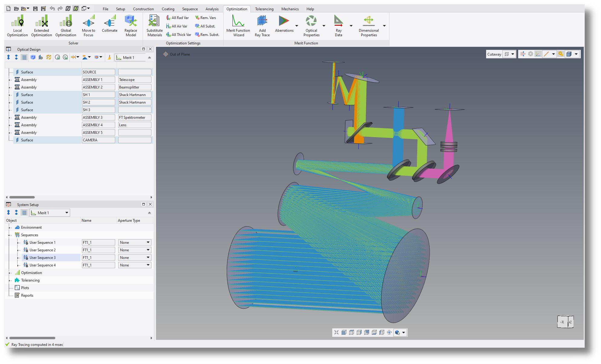Open Aperture Type dropdown for User Sequence 1
601x364 pixels.
pos(135,242)
